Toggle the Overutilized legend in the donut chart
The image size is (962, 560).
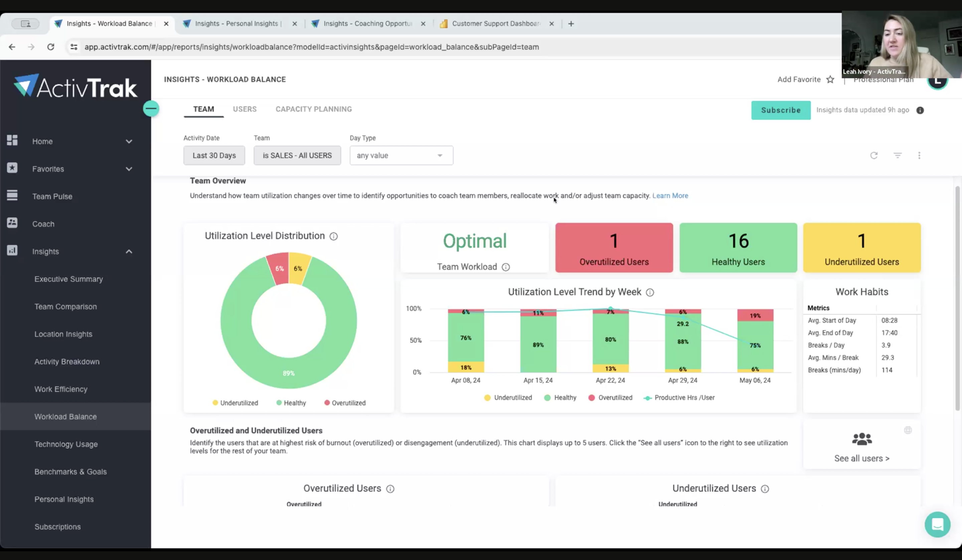pyautogui.click(x=345, y=403)
